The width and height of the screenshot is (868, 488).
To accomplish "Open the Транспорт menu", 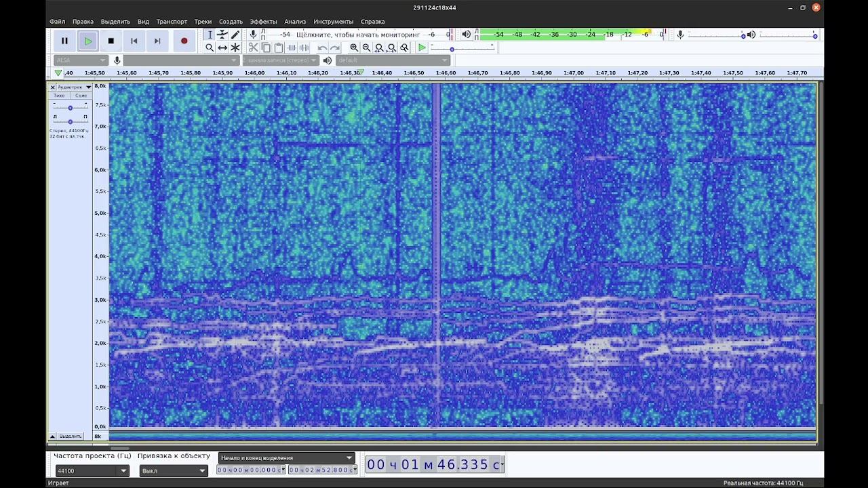I will (x=172, y=22).
